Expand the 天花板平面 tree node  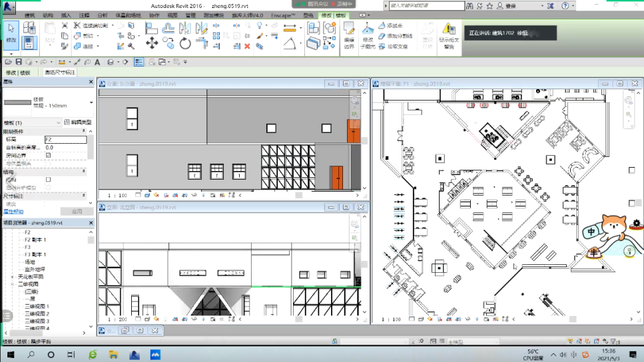[13, 276]
